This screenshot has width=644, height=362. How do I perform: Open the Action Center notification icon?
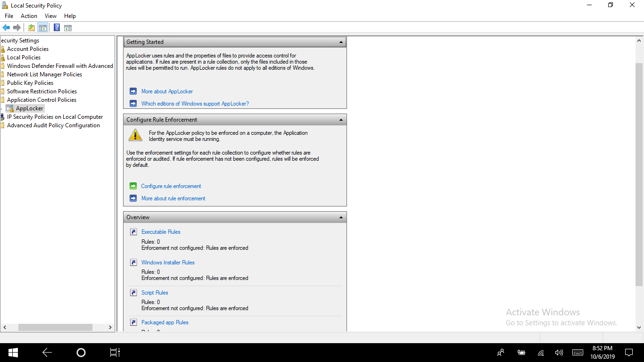(x=629, y=353)
